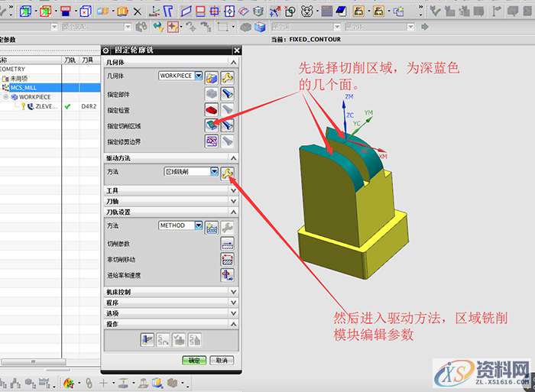Expand the 工具 section
535x392 pixels.
click(x=233, y=191)
